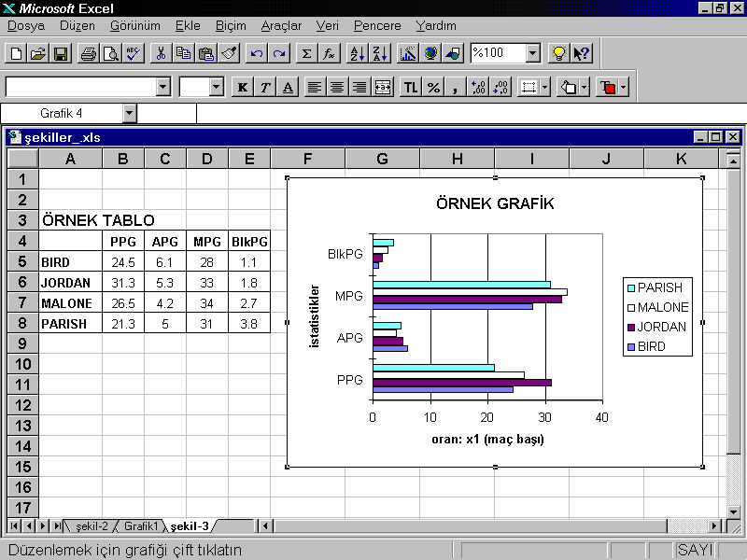Click the vertical scrollbar down arrow
This screenshot has height=560, width=747.
pos(734,512)
